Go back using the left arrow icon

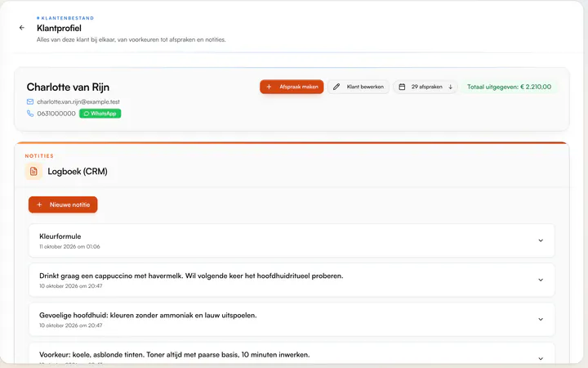(22, 28)
